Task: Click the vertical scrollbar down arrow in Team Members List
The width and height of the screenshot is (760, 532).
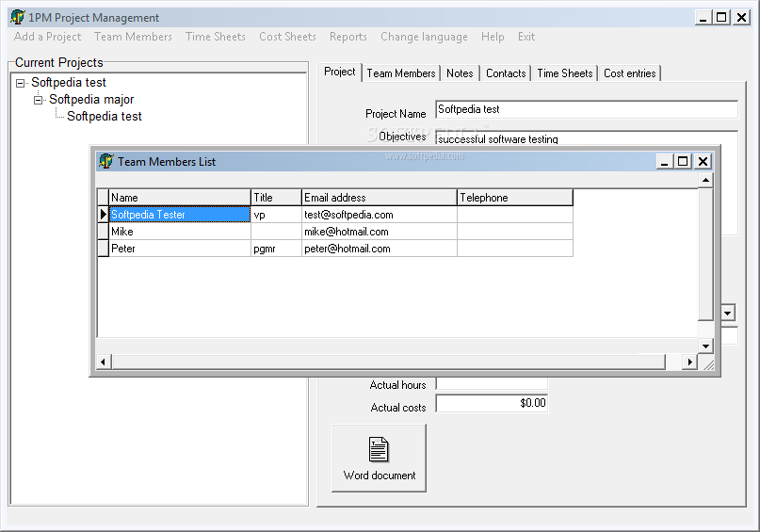Action: tap(705, 346)
